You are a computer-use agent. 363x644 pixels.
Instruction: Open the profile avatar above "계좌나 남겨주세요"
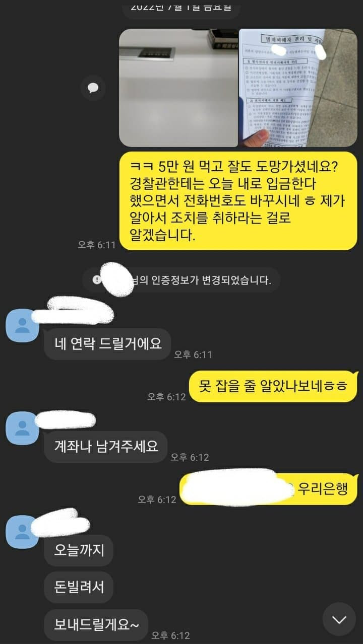coord(22,428)
